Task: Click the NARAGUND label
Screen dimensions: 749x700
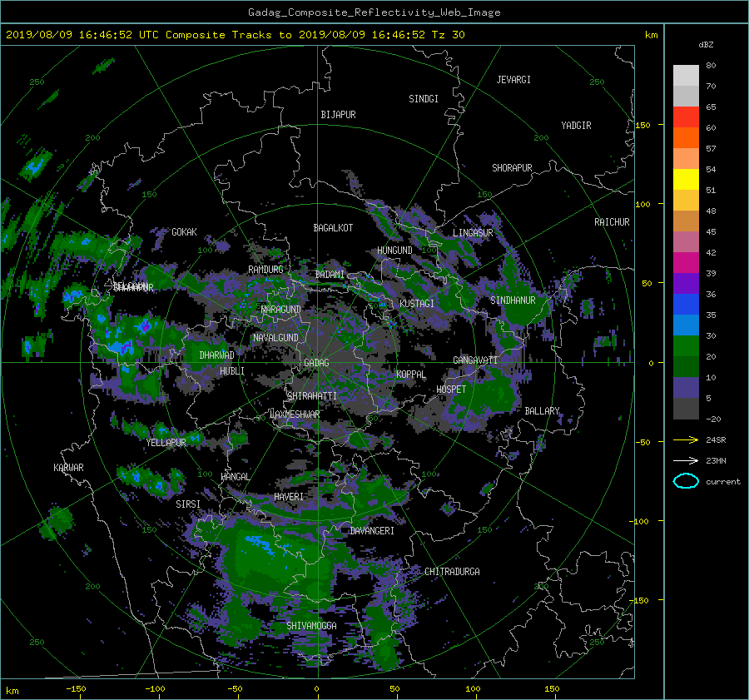Action: point(281,310)
